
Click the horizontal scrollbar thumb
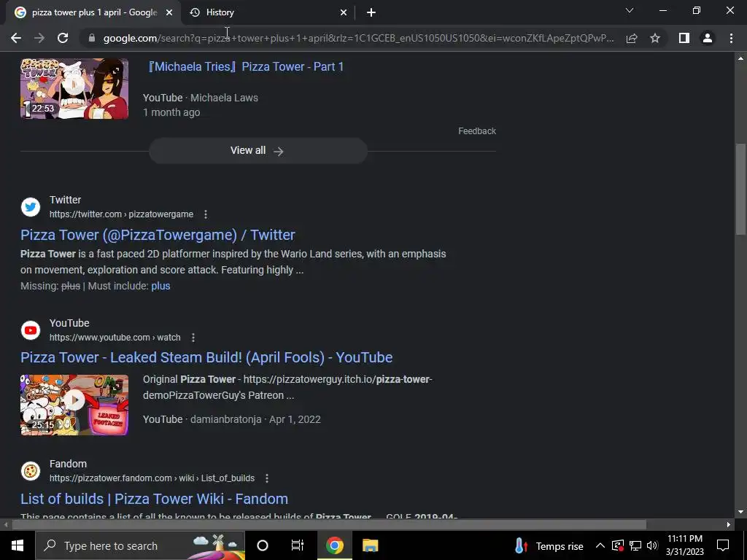(x=329, y=525)
